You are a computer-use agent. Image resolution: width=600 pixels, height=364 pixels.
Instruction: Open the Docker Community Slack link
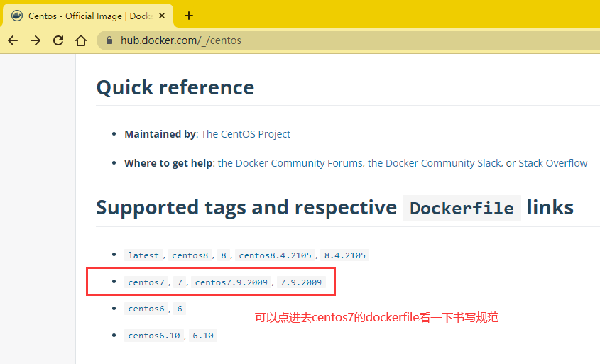[434, 163]
